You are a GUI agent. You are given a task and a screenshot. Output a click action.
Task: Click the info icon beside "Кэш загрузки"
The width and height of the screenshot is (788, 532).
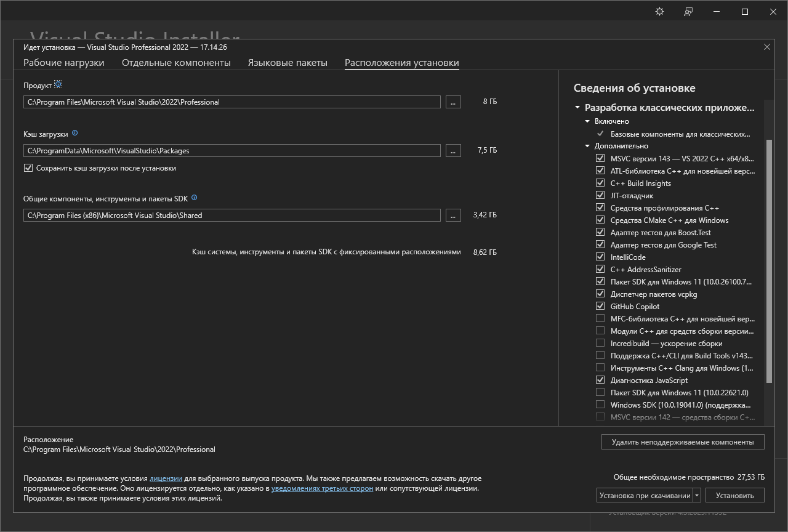(x=75, y=133)
